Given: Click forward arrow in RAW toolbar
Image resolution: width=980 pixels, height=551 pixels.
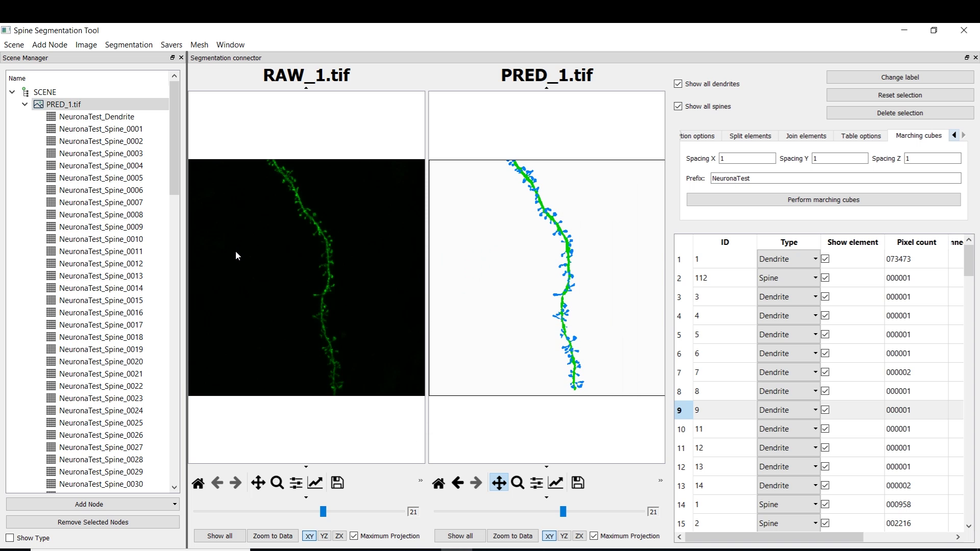Looking at the screenshot, I should (x=235, y=483).
